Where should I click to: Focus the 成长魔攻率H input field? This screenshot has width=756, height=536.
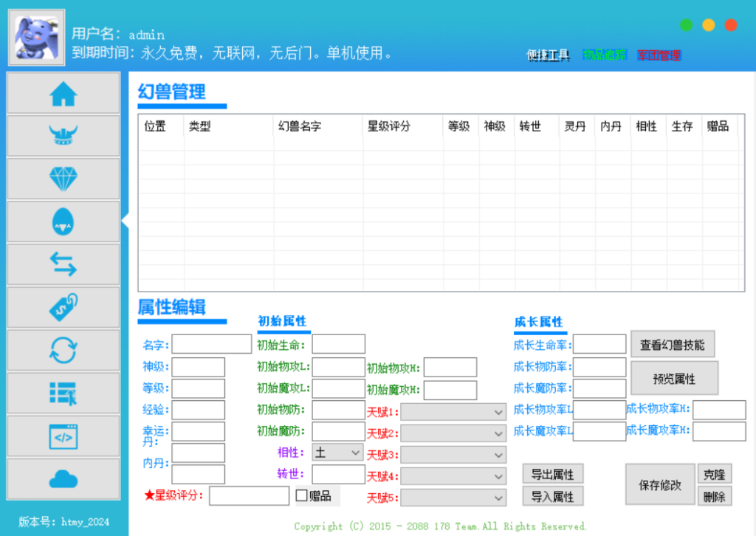click(x=719, y=431)
